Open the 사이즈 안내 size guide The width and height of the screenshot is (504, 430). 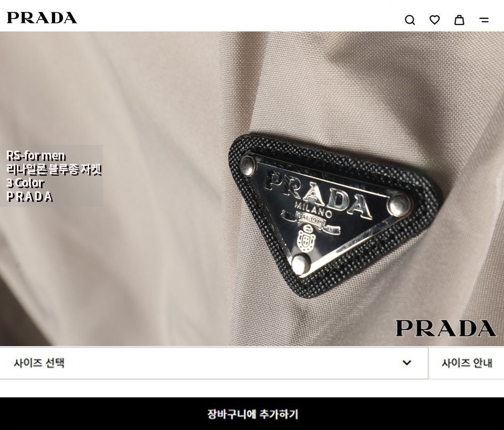[x=466, y=363]
